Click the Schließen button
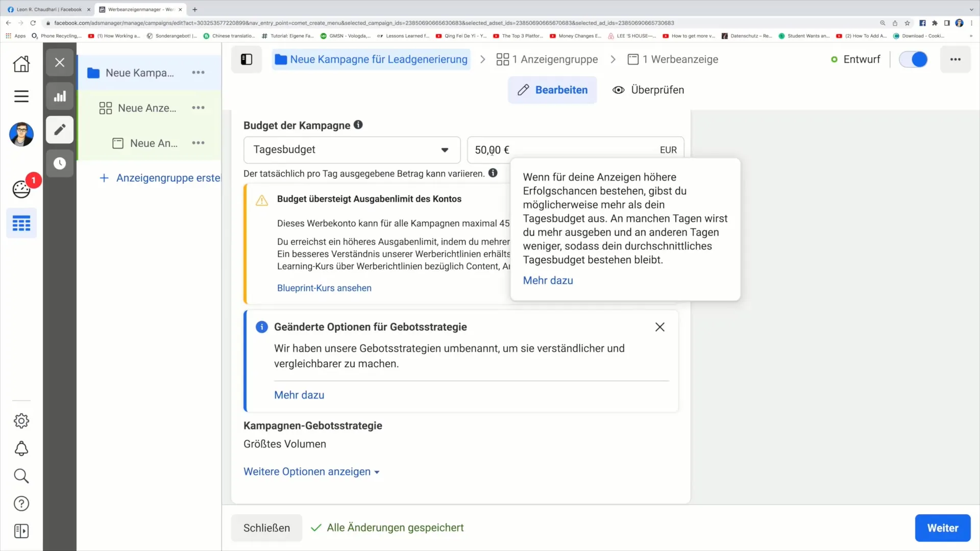This screenshot has width=980, height=551. click(266, 528)
